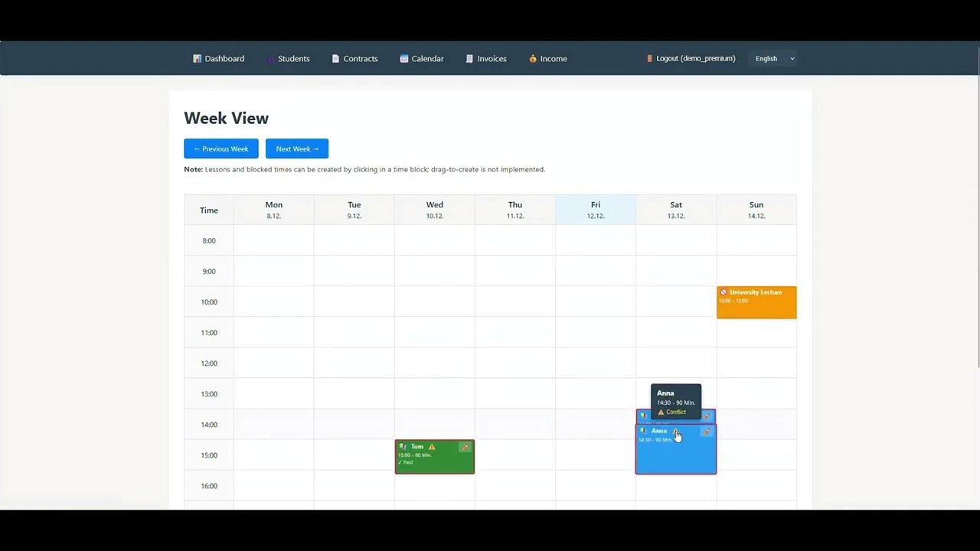
Task: View the Income page
Action: tap(548, 58)
